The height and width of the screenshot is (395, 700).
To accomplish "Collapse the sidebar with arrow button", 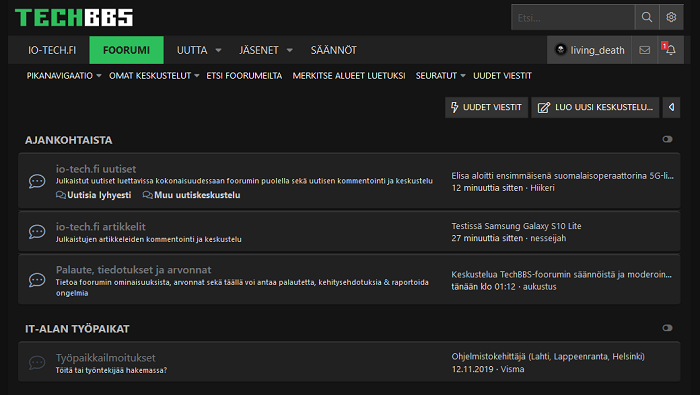I will tap(671, 107).
